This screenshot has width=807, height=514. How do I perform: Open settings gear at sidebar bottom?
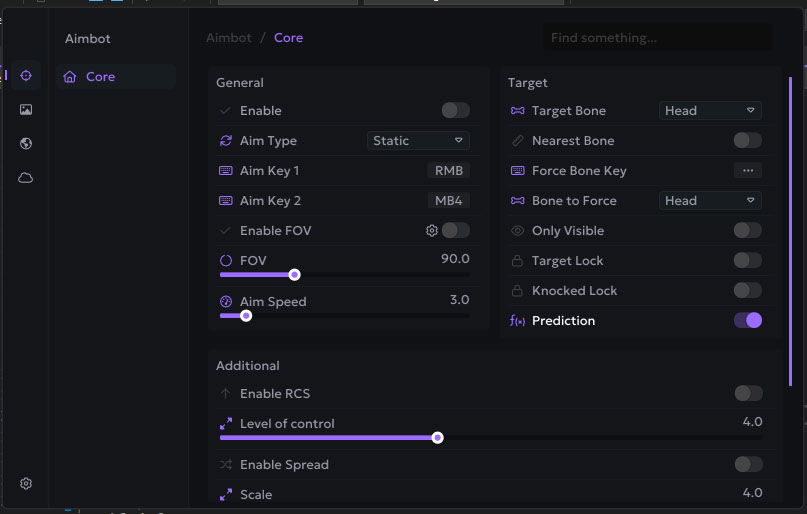(x=26, y=484)
